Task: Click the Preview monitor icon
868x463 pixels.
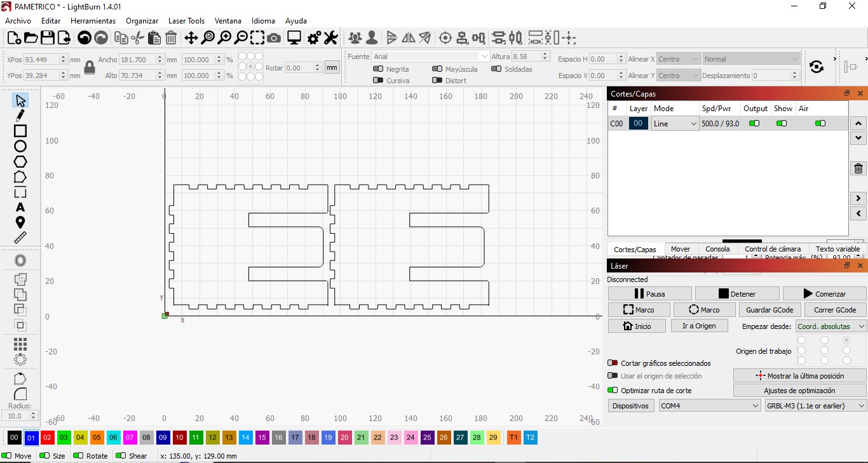Action: pyautogui.click(x=294, y=38)
